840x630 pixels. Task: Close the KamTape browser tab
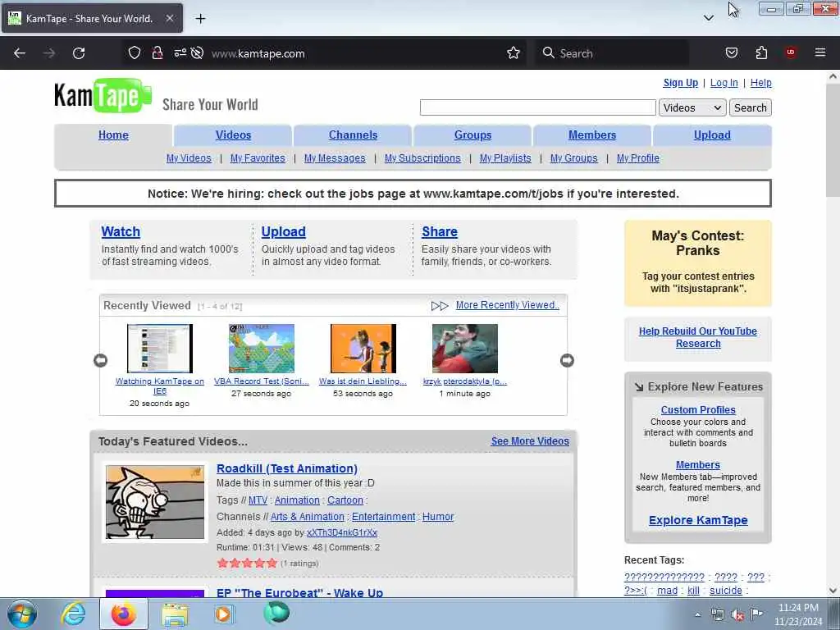169,18
